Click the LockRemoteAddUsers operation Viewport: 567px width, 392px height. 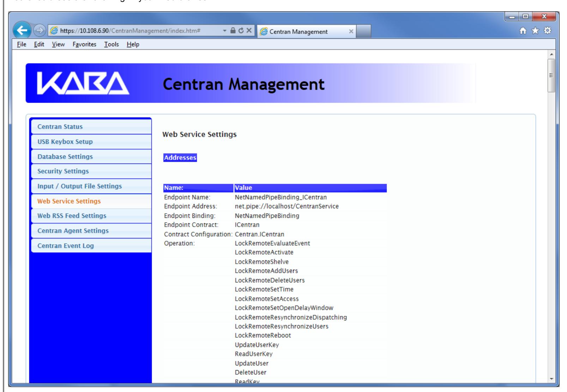click(x=266, y=271)
